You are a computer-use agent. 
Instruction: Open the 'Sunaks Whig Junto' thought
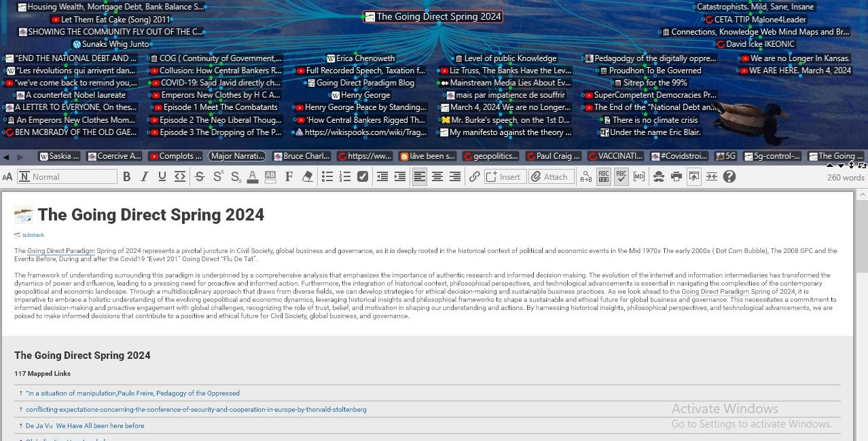click(x=110, y=44)
